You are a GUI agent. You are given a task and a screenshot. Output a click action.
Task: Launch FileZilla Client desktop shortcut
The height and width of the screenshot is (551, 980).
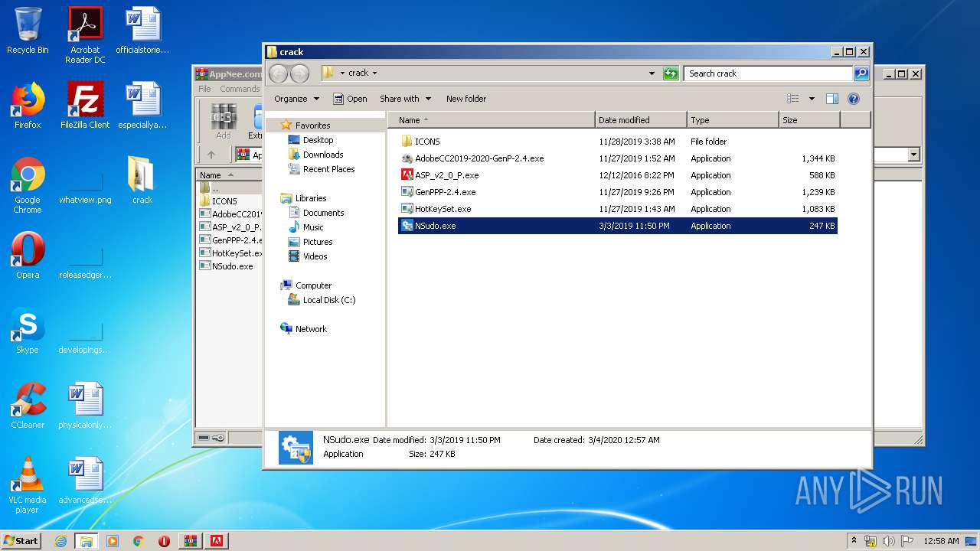(x=85, y=106)
